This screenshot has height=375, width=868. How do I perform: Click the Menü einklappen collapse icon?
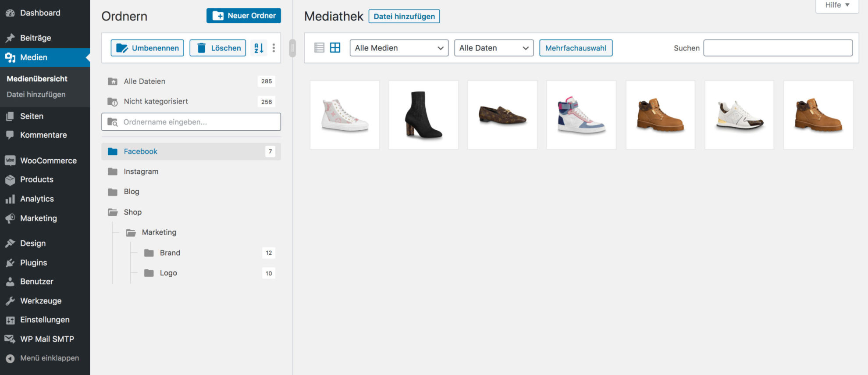coord(10,358)
